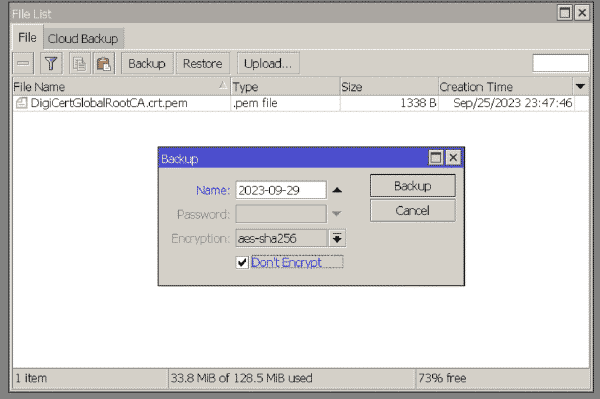Click the search box in toolbar
This screenshot has width=600, height=399.
[x=561, y=63]
